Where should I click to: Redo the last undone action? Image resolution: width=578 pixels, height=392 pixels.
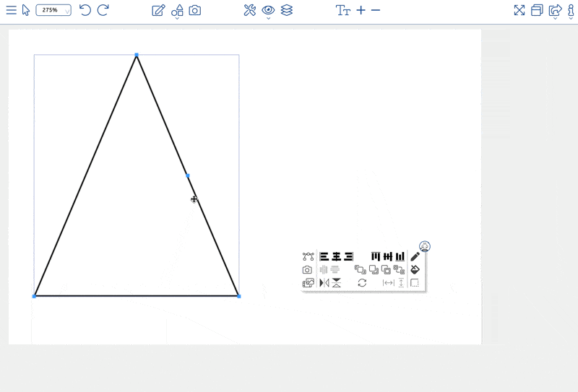pos(103,10)
